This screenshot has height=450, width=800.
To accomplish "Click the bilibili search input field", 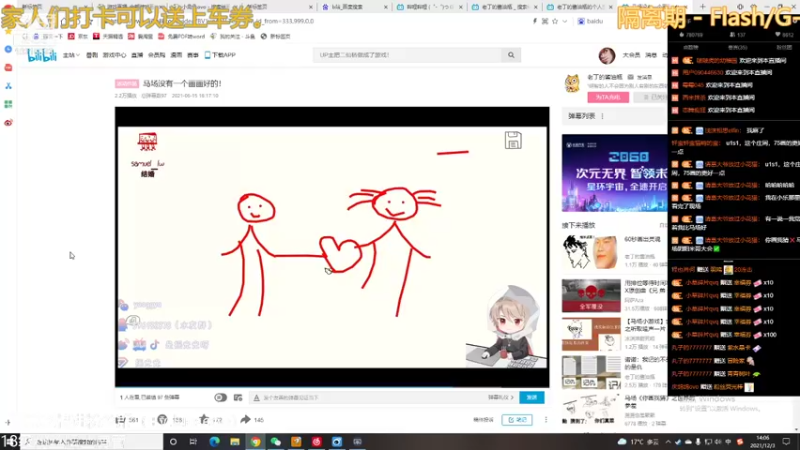I will tap(407, 55).
